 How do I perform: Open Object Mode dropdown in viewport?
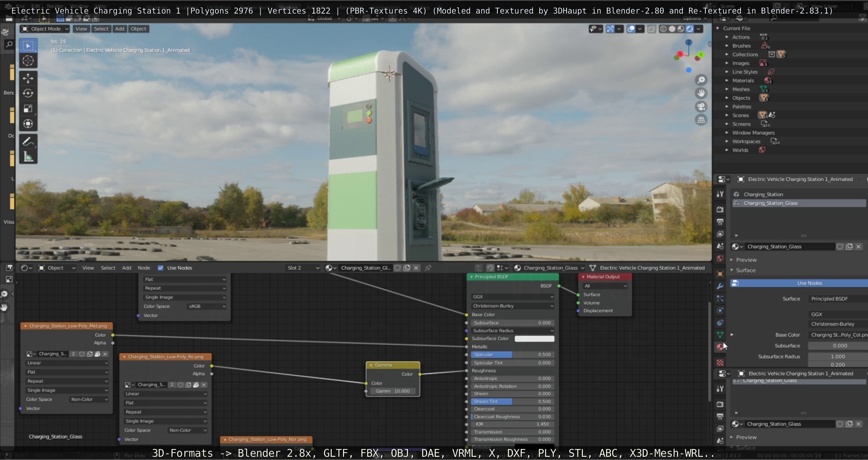pos(45,29)
